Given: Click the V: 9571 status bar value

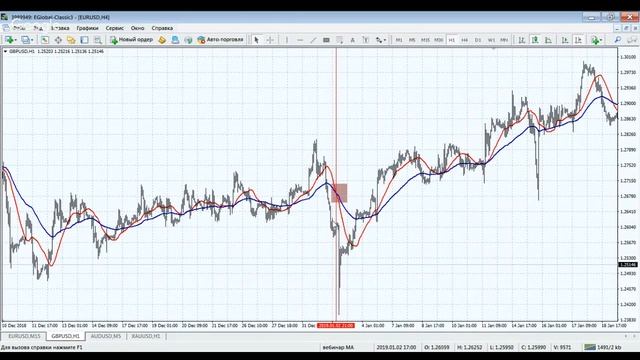Looking at the screenshot, I should click(562, 347).
